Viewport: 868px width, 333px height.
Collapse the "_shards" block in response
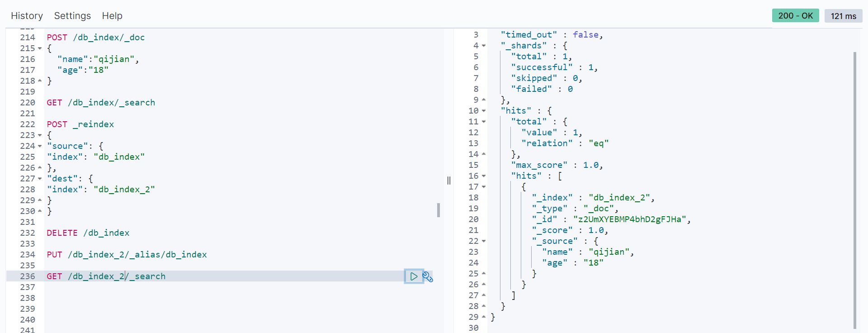coord(484,46)
